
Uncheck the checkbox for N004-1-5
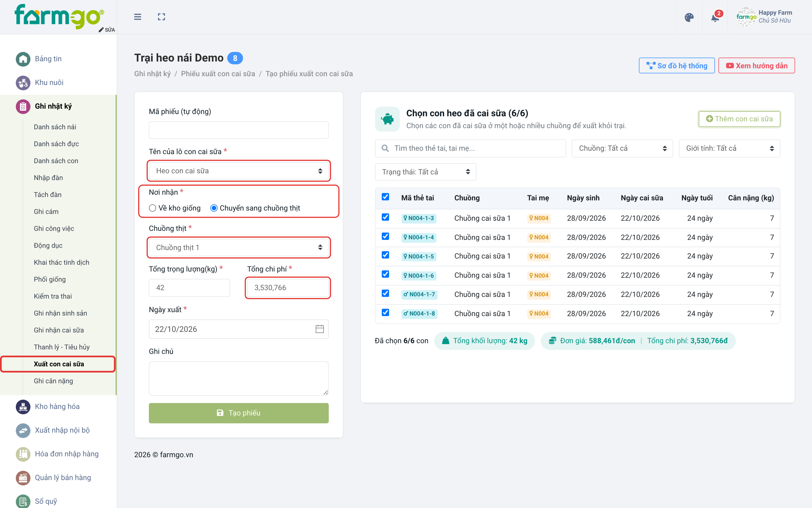pos(385,255)
